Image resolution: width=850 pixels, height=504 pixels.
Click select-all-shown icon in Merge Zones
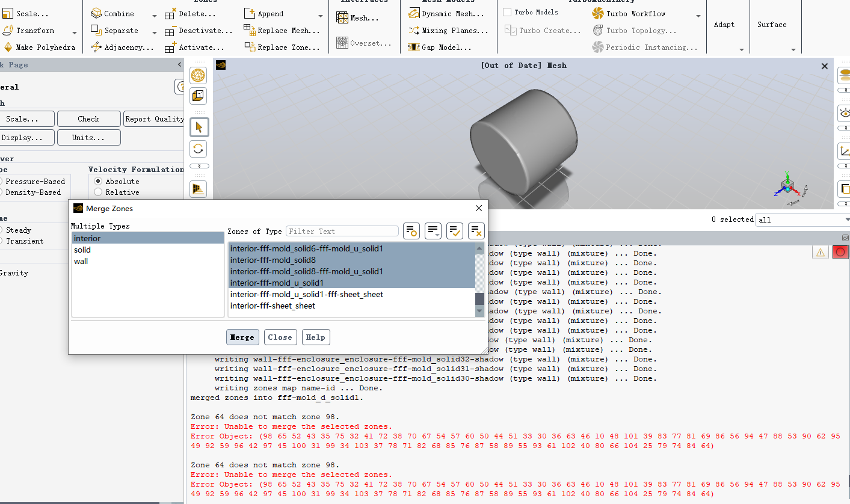(x=455, y=230)
